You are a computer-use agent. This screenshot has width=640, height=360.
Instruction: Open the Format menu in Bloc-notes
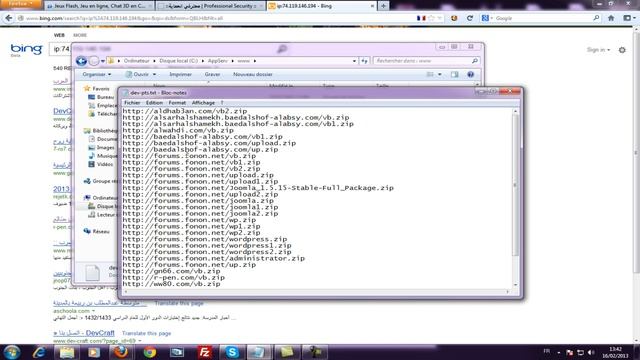coord(177,103)
